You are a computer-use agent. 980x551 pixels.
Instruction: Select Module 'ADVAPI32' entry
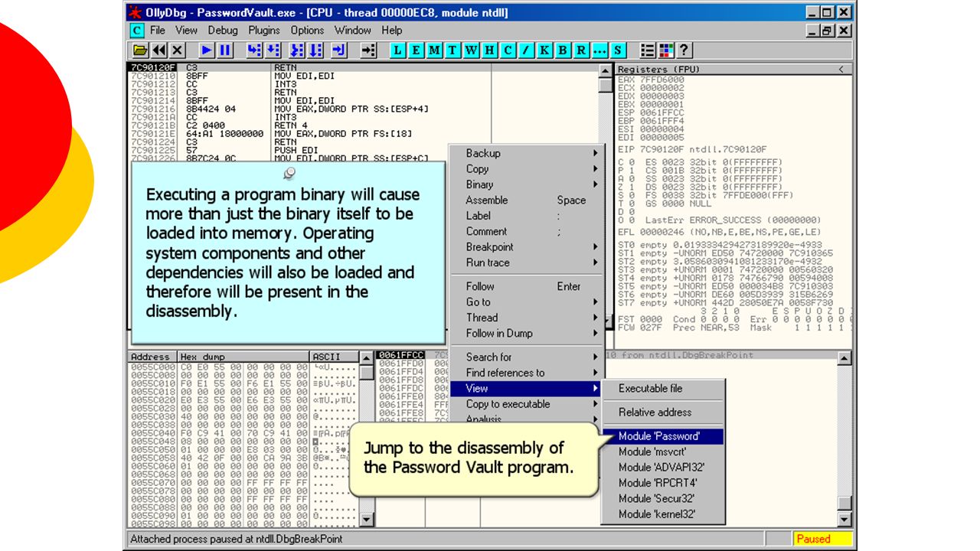(663, 468)
